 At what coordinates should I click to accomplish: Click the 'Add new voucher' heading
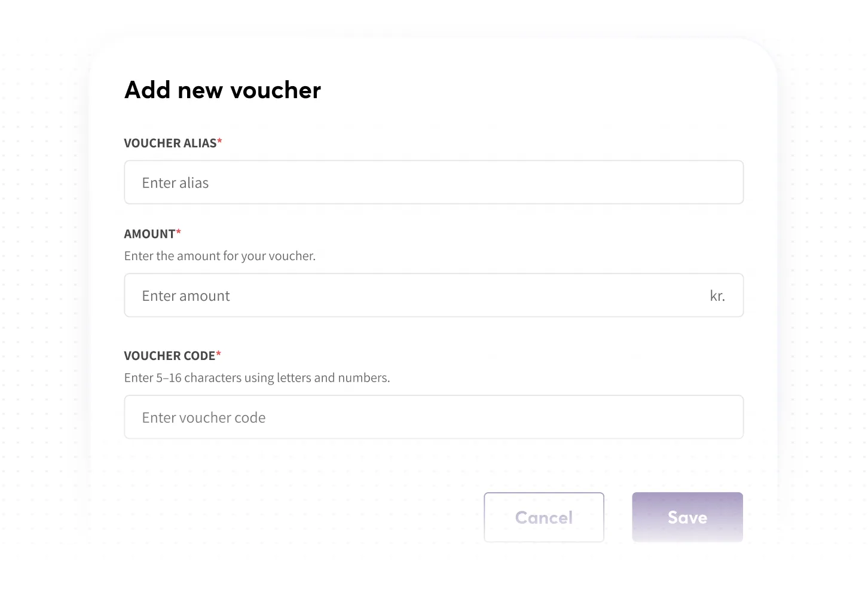pyautogui.click(x=222, y=90)
